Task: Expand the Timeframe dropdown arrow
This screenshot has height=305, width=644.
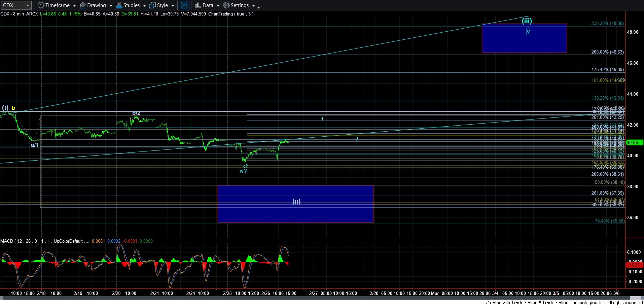Action: [74, 6]
